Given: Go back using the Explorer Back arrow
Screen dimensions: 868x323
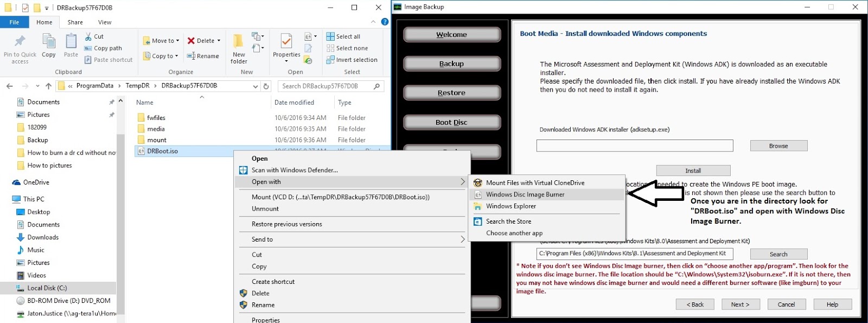Looking at the screenshot, I should [x=10, y=86].
